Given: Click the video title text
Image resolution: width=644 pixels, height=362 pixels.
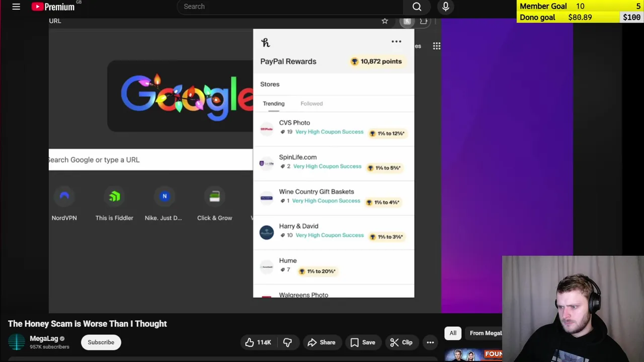Looking at the screenshot, I should 88,324.
